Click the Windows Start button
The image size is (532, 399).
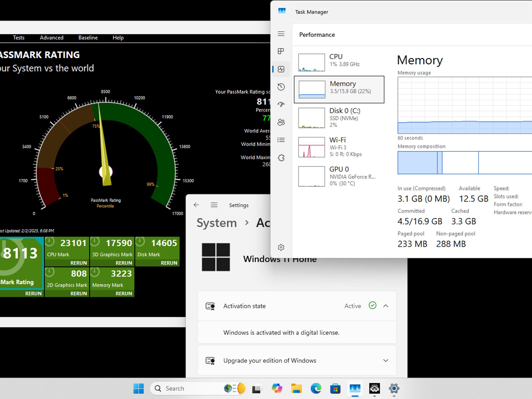tap(138, 388)
